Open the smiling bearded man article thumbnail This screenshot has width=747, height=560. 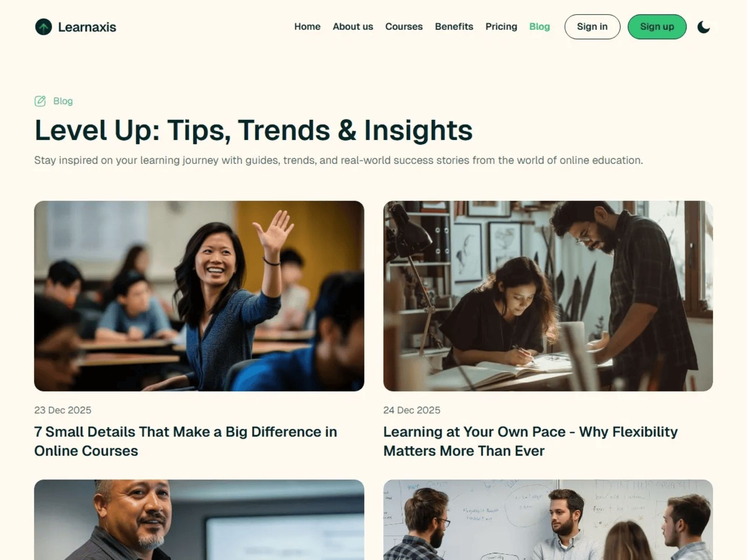(199, 519)
